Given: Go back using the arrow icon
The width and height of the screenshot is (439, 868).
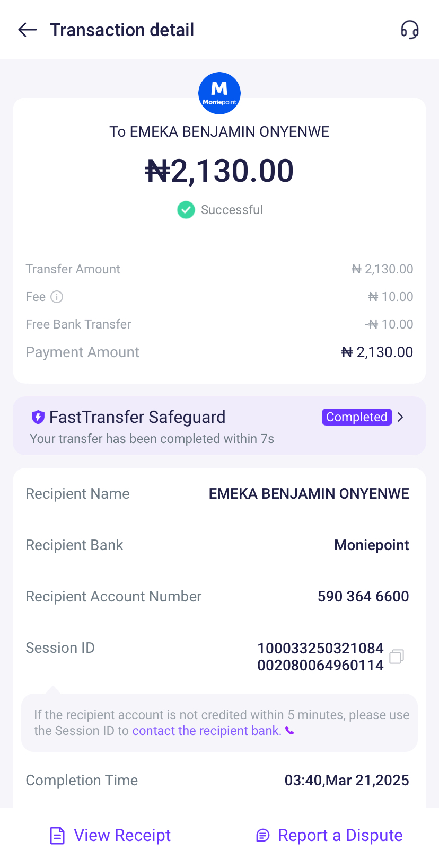Looking at the screenshot, I should [x=27, y=30].
